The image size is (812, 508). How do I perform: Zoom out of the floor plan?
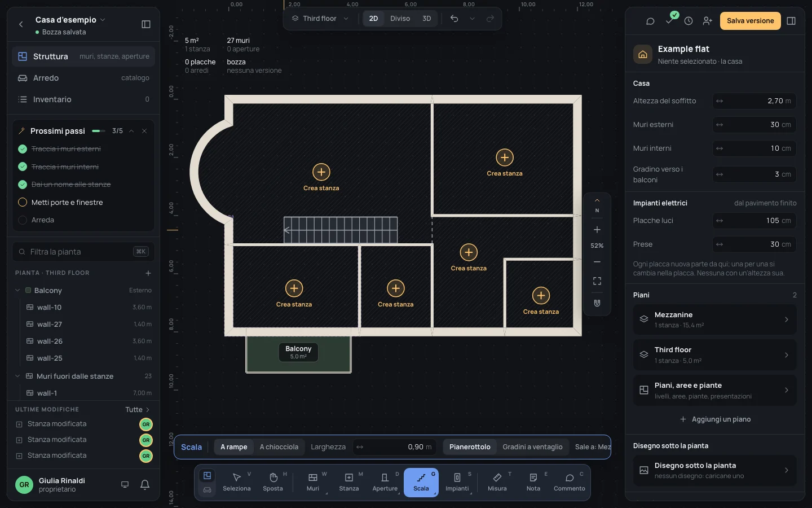pos(597,262)
